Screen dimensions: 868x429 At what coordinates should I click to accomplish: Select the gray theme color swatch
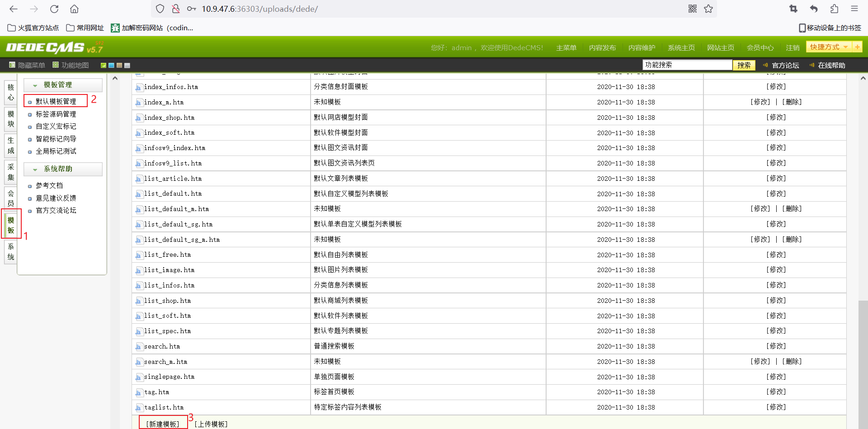[x=127, y=66]
